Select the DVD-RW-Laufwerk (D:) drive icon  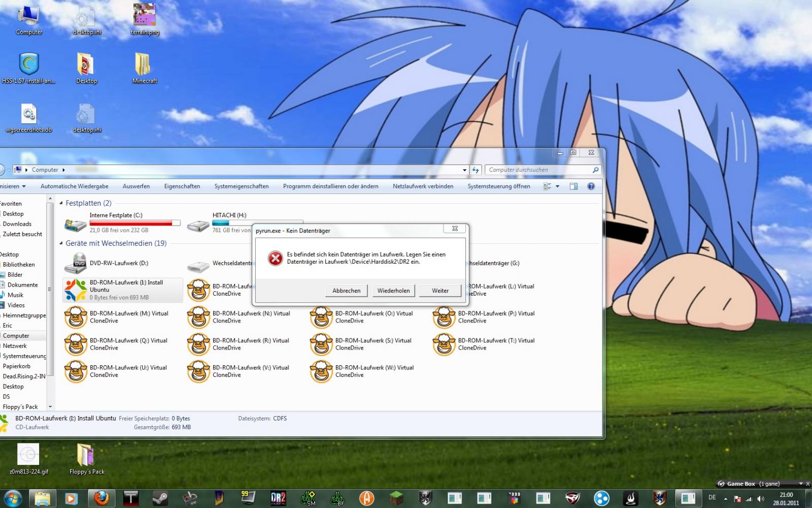point(76,263)
